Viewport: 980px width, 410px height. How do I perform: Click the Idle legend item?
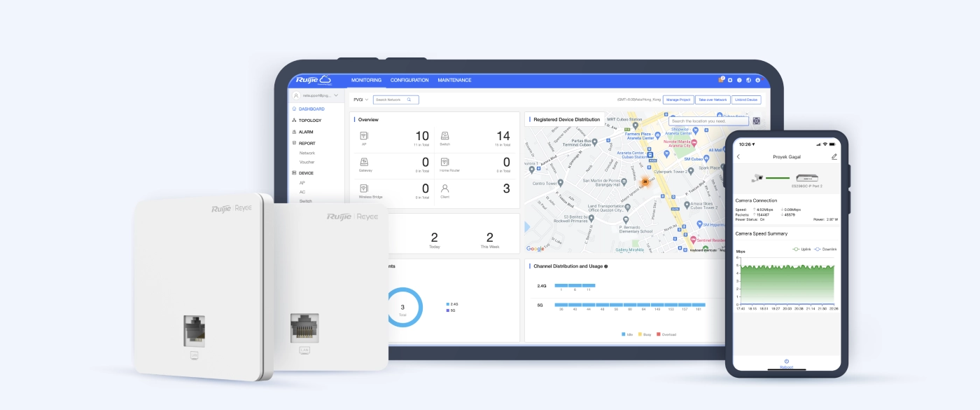(x=628, y=334)
